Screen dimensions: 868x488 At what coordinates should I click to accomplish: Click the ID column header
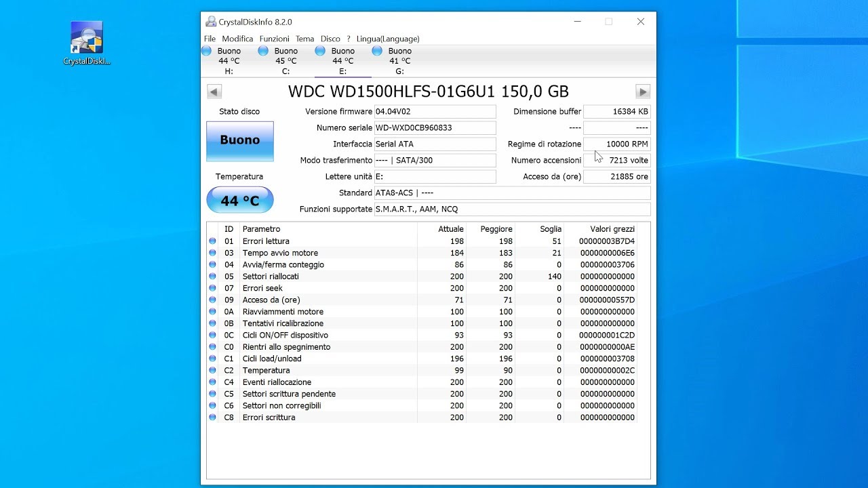229,229
